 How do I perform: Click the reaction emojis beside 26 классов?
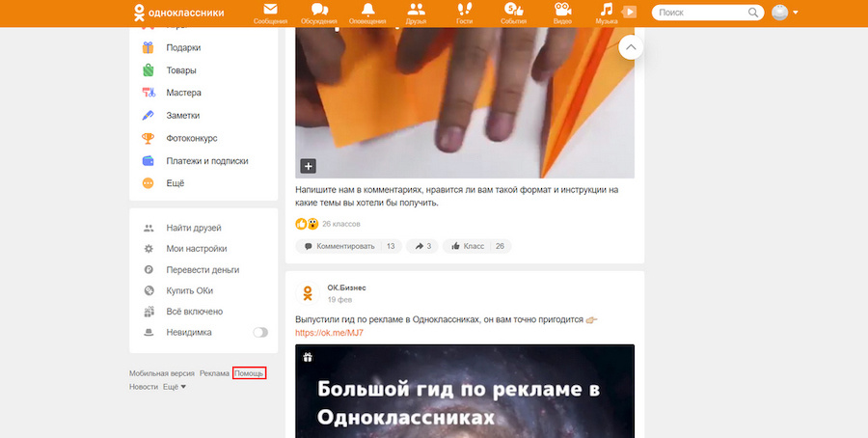(x=307, y=224)
